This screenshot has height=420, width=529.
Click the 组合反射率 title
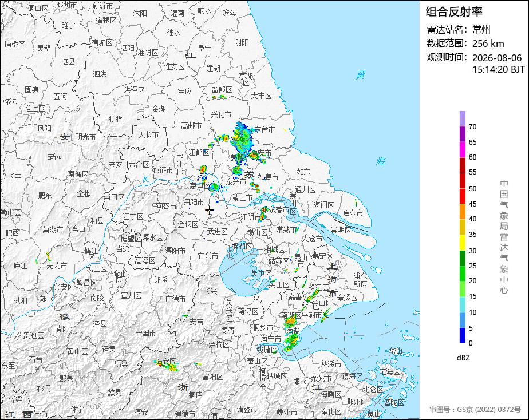pyautogui.click(x=454, y=12)
